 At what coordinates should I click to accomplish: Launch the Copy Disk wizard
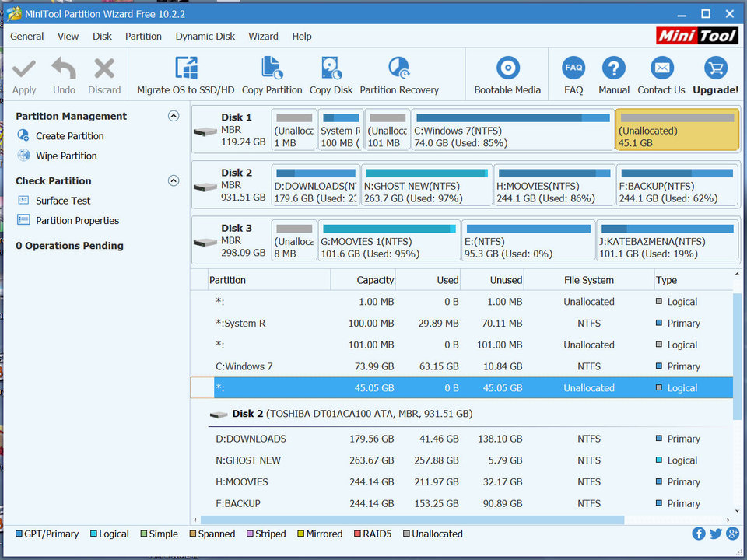tap(331, 69)
